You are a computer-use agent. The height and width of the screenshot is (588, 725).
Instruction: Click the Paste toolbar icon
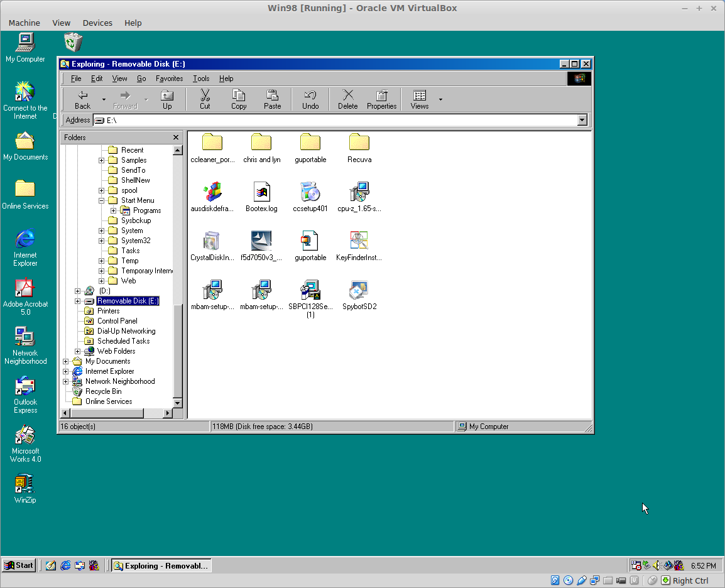coord(272,100)
